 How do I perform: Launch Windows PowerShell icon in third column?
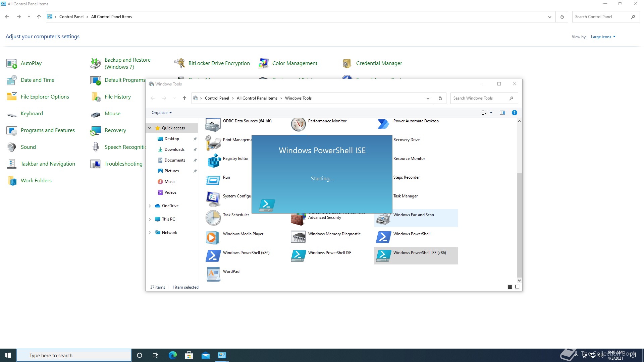(383, 237)
